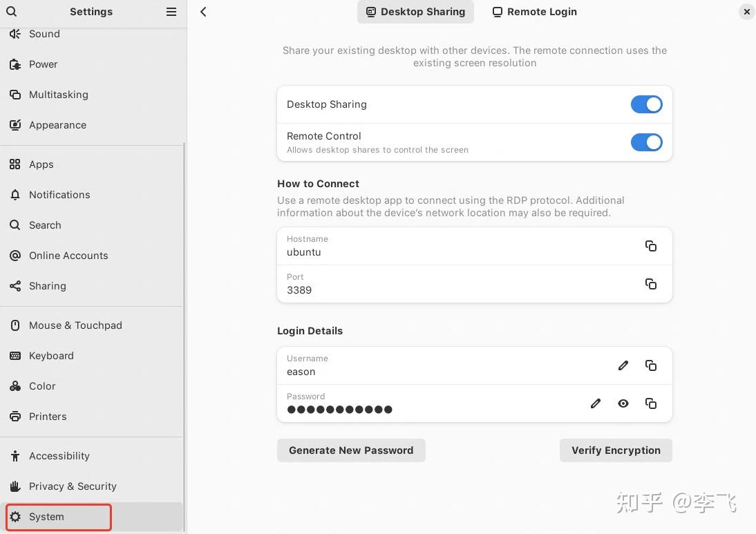Copy the username eason
Viewport: 756px width, 534px height.
coord(650,365)
